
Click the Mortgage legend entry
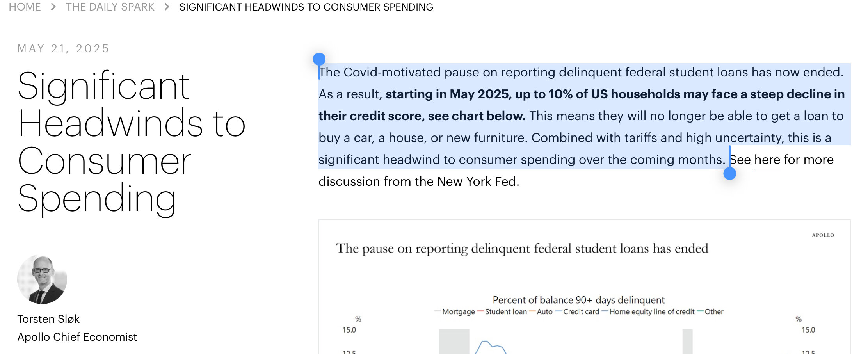tap(455, 311)
